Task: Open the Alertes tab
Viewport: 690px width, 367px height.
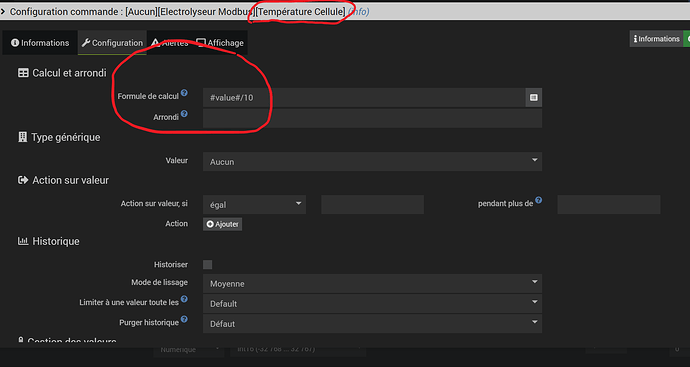Action: 169,43
